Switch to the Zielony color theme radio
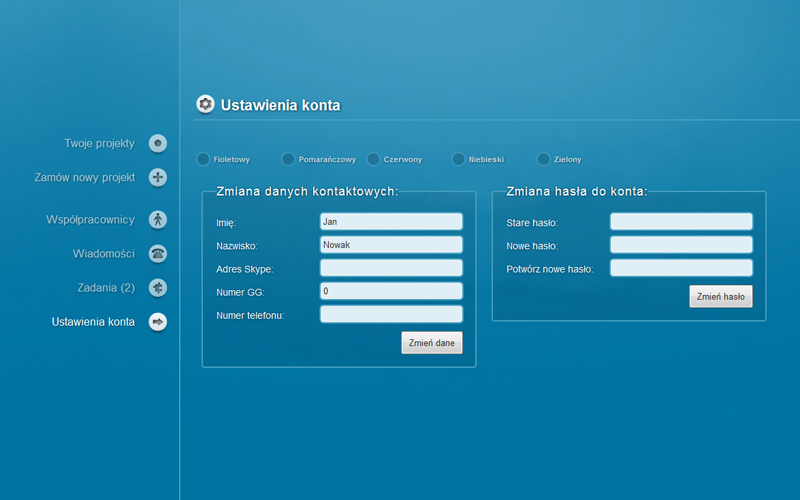The image size is (800, 500). point(543,159)
